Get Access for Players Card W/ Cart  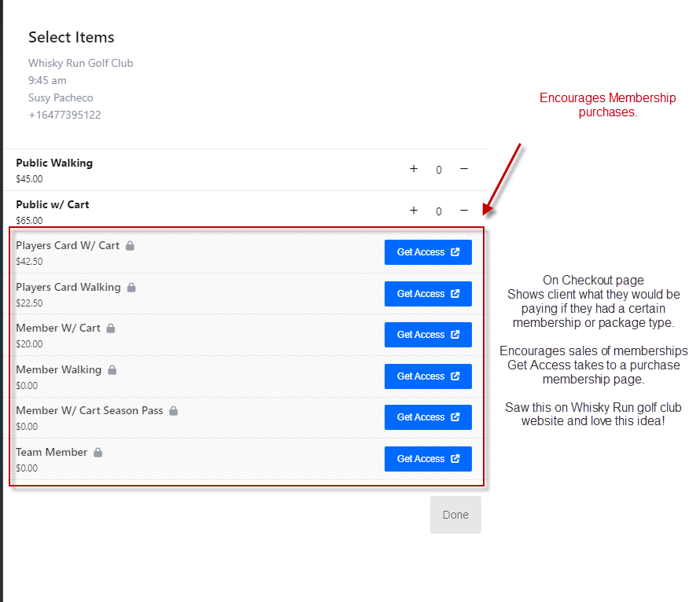(428, 252)
